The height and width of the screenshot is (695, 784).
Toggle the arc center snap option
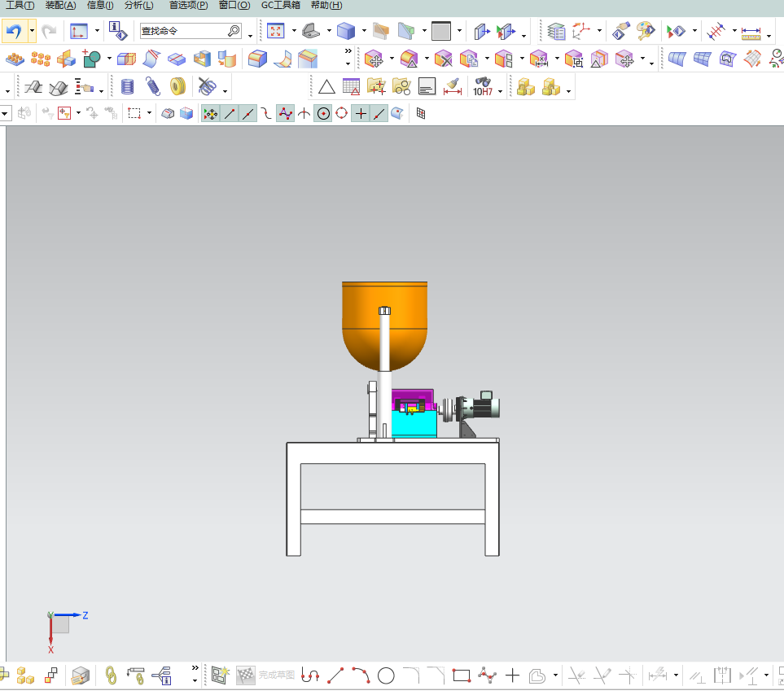click(323, 114)
